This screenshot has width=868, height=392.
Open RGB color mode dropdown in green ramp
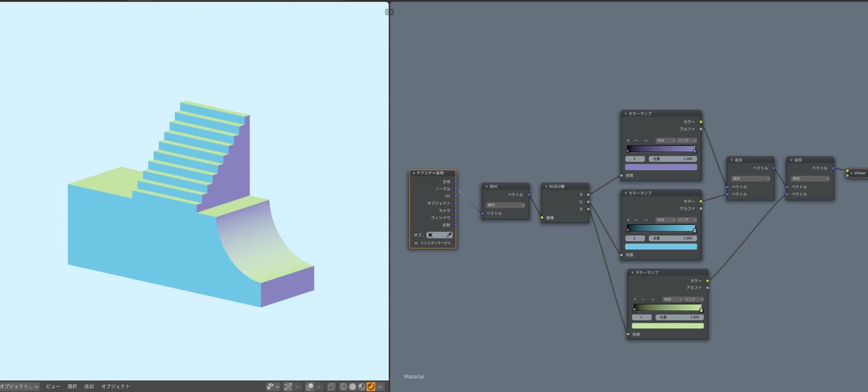673,299
